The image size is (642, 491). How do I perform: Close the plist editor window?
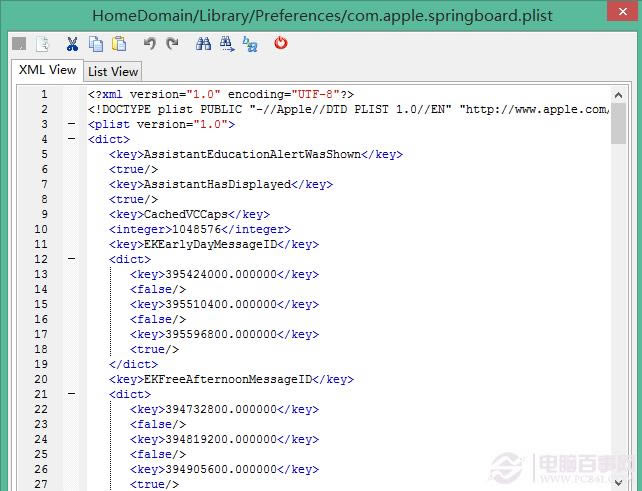coord(622,11)
